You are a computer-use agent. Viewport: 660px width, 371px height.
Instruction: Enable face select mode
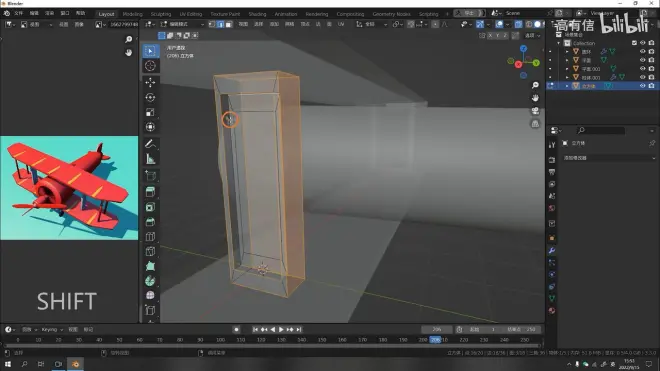[229, 24]
